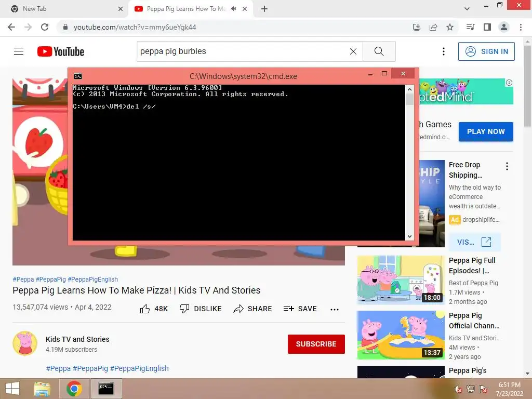Open Action Center flag tray icon
532x399 pixels.
[x=483, y=389]
